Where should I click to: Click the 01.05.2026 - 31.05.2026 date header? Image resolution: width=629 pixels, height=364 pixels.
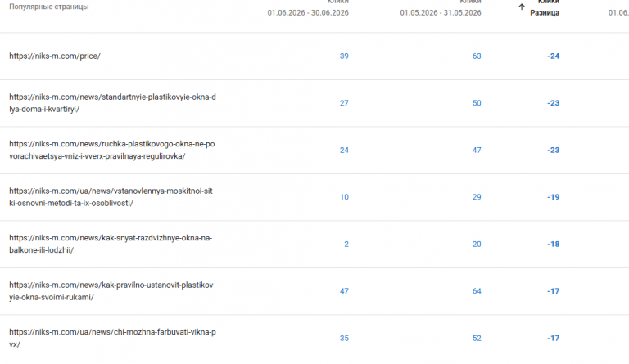point(441,13)
